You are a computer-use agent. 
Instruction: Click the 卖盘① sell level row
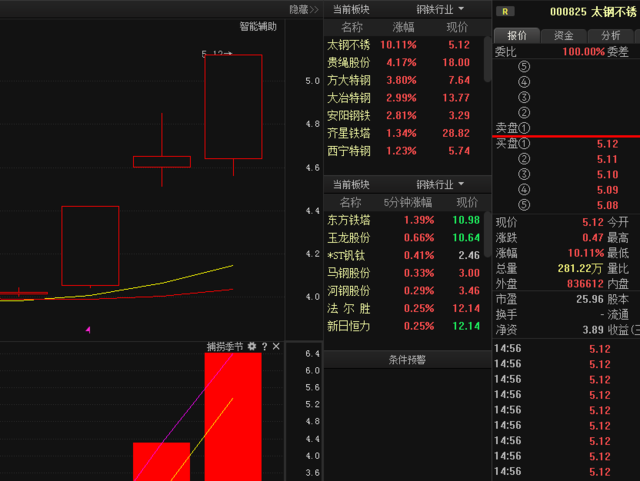click(567, 128)
